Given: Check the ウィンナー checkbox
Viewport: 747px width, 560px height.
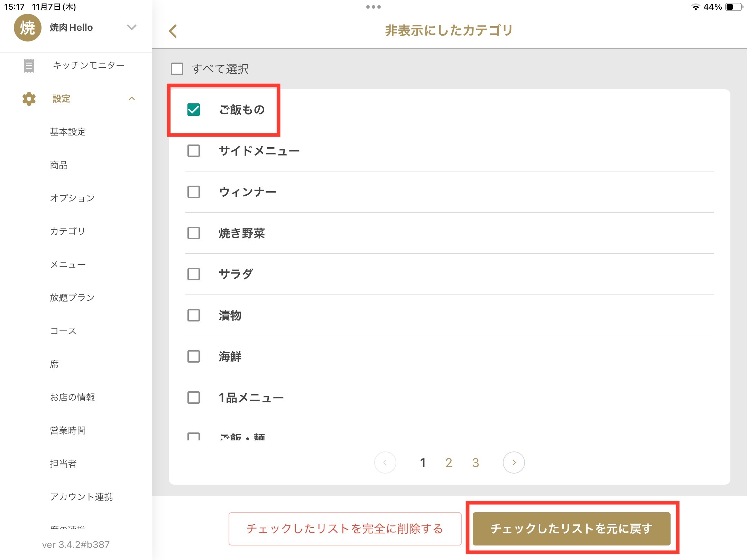Looking at the screenshot, I should coord(194,192).
